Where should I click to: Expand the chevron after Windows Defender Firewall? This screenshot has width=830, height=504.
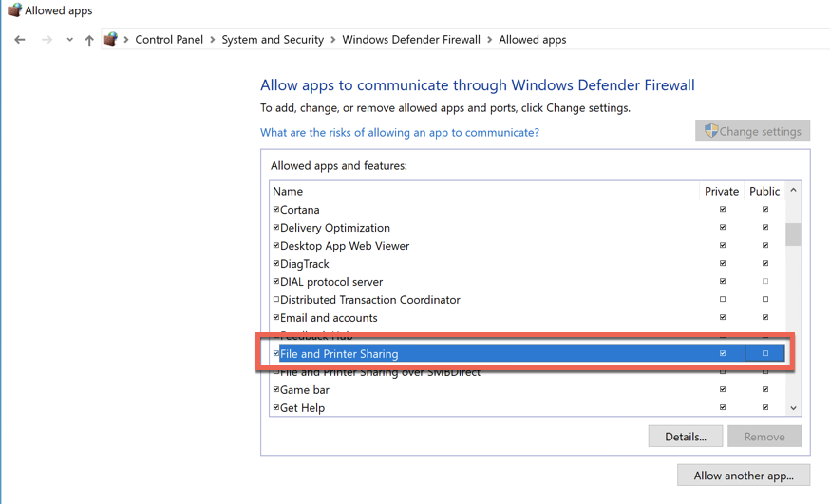coord(490,40)
